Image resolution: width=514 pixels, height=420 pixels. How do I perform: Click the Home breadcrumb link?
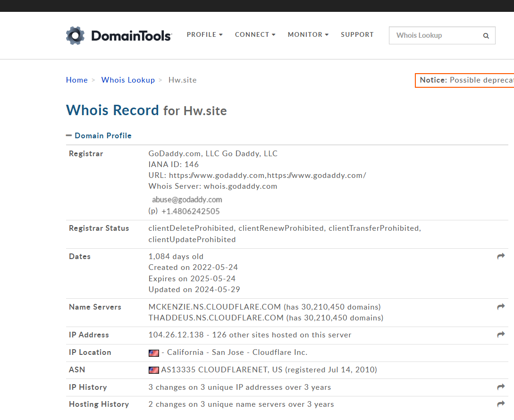pos(76,80)
